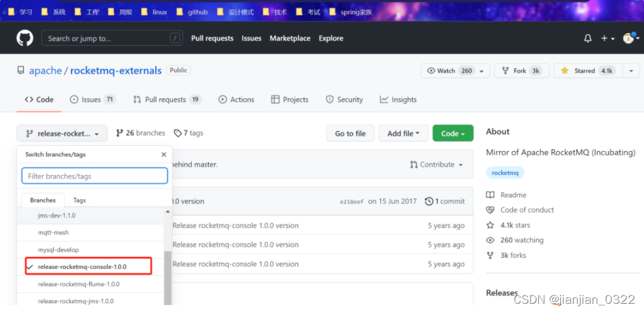Open the Readme link
This screenshot has width=644, height=312.
click(x=507, y=195)
